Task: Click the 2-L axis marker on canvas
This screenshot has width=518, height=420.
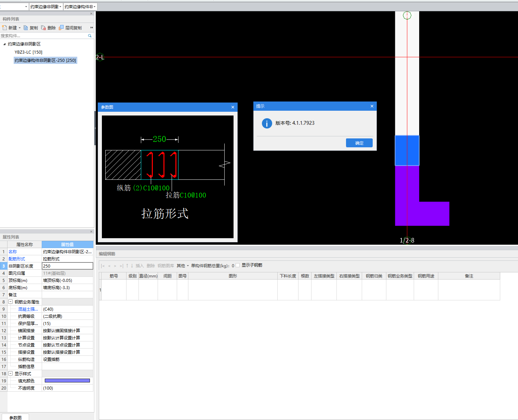Action: 99,57
